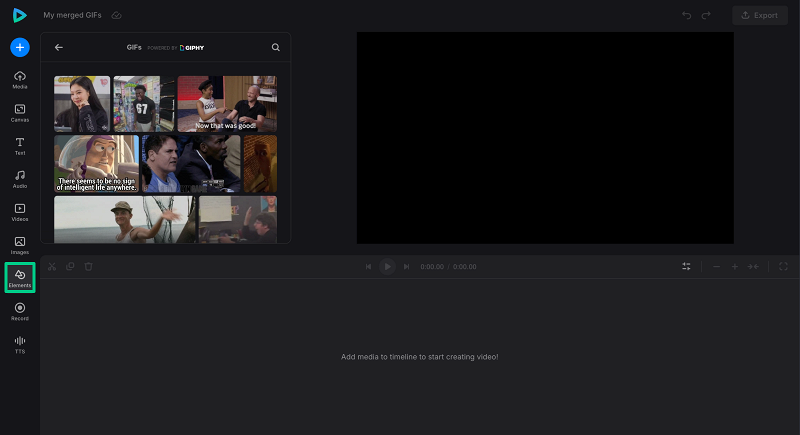
Task: Select the smiling woman GIF thumbnail
Action: click(82, 104)
